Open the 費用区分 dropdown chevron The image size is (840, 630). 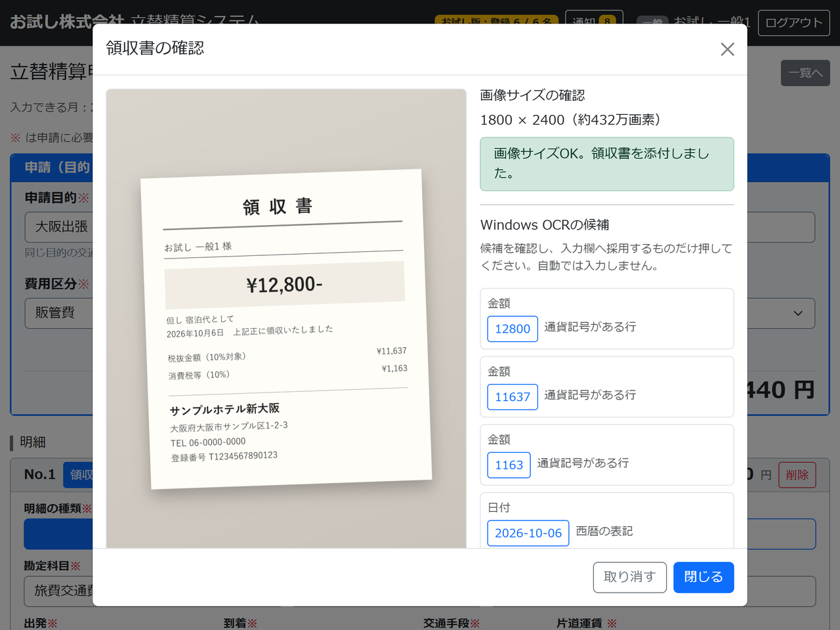tap(798, 314)
